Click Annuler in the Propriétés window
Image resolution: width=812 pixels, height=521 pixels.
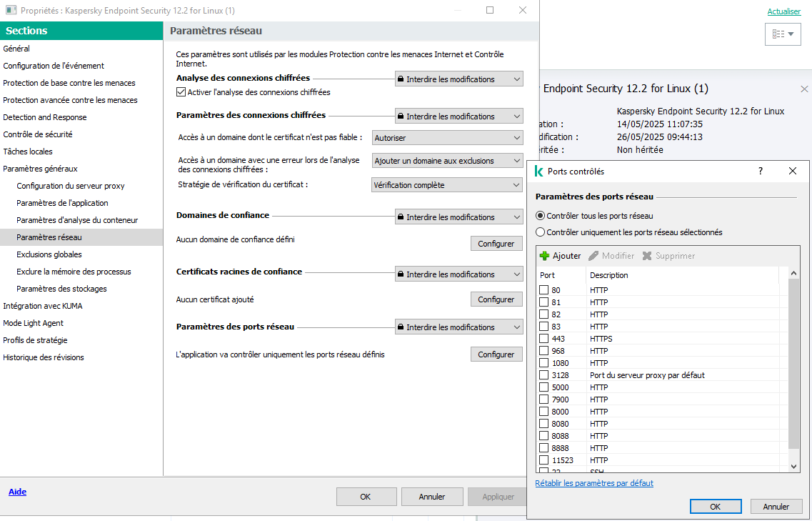(x=432, y=497)
